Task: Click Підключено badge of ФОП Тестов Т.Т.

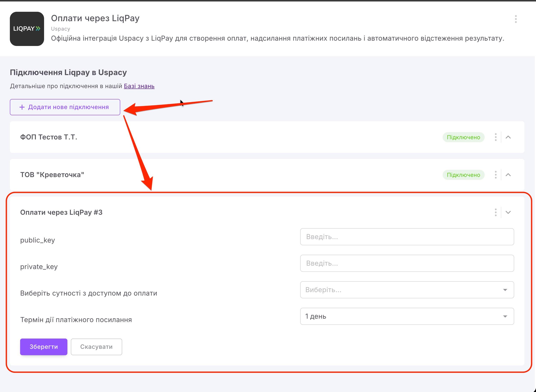Action: [x=463, y=137]
